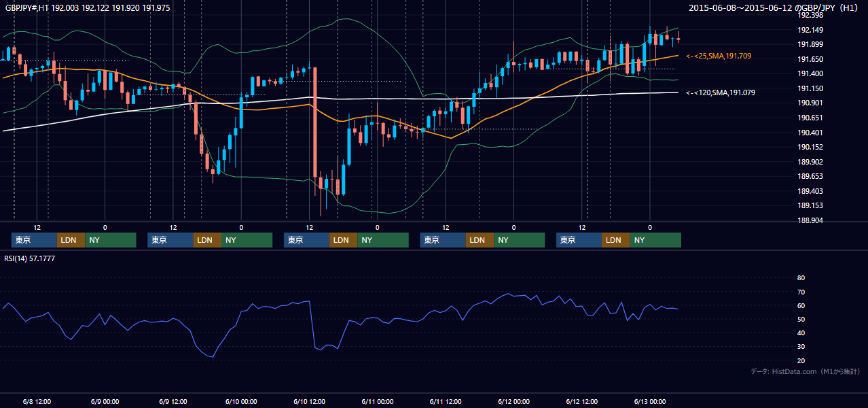The height and width of the screenshot is (408, 868).
Task: Click the 191.899 price axis label
Action: pyautogui.click(x=810, y=45)
